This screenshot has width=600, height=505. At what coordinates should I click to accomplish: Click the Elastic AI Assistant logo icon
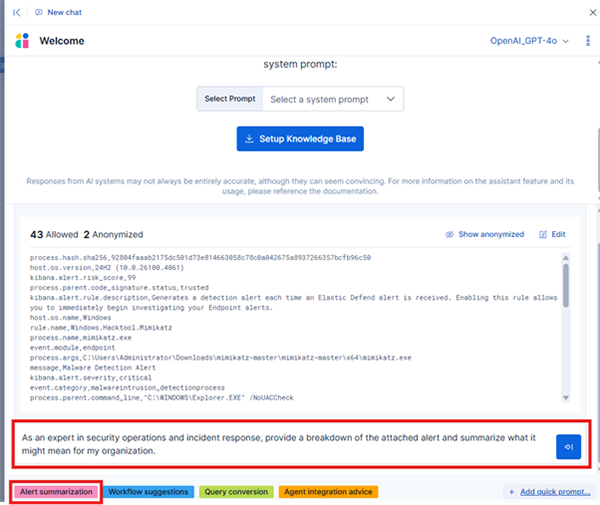22,41
